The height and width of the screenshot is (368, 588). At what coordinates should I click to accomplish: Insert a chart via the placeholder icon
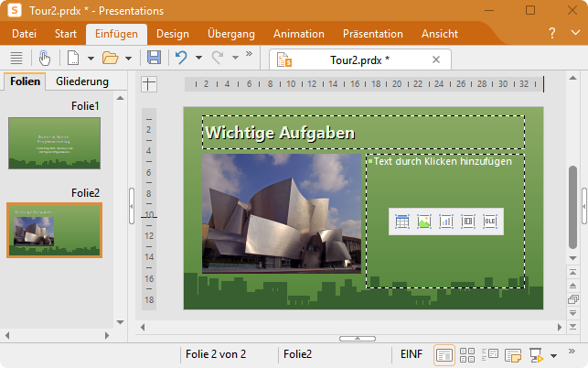446,221
